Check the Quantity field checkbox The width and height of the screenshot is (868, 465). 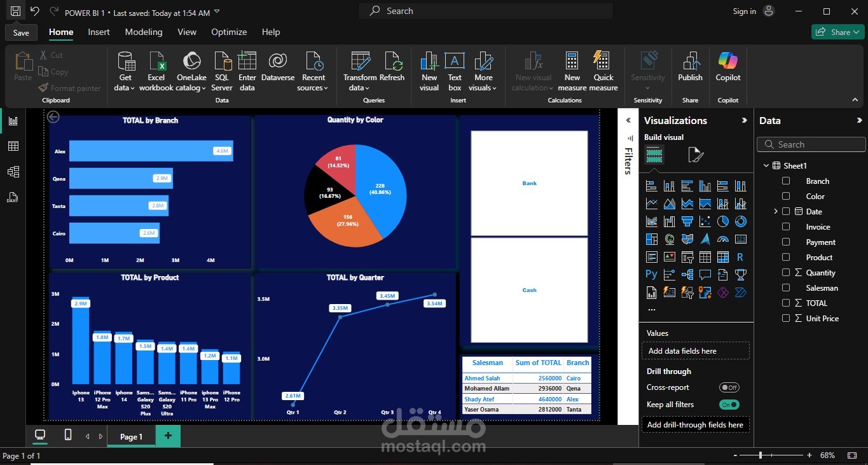(786, 273)
